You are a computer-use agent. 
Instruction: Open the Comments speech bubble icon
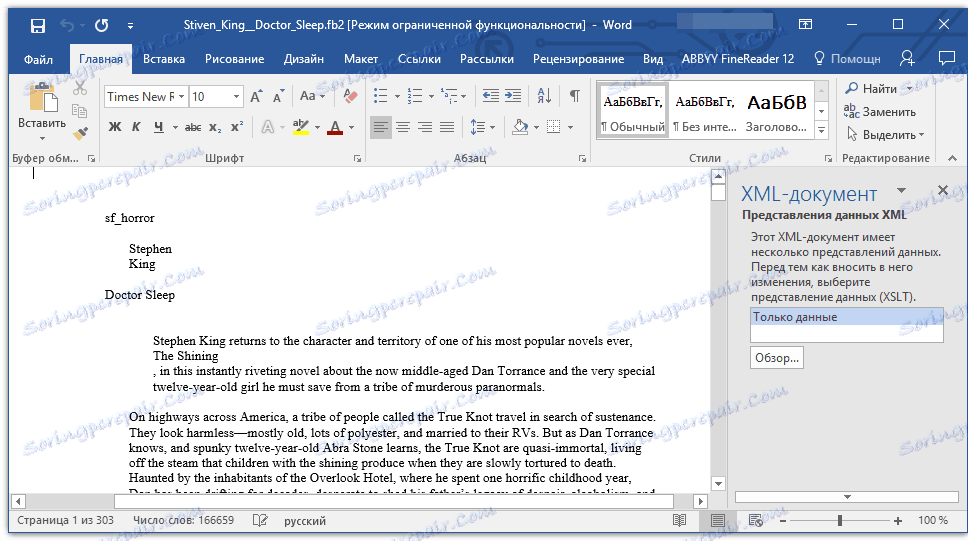click(946, 59)
